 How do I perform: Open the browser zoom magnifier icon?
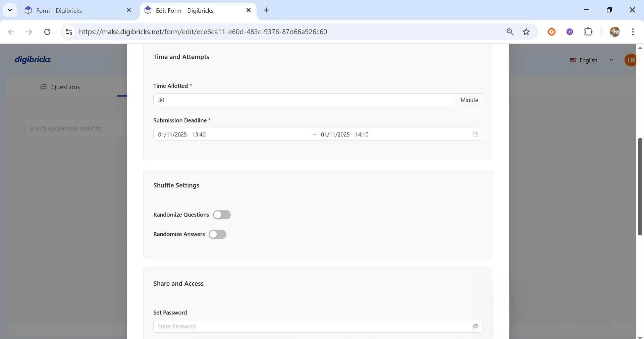509,32
